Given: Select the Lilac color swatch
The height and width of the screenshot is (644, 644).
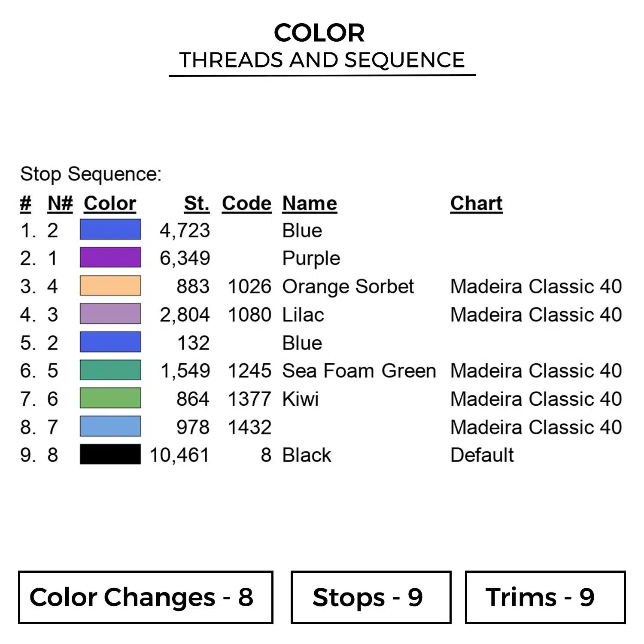Looking at the screenshot, I should (x=110, y=314).
